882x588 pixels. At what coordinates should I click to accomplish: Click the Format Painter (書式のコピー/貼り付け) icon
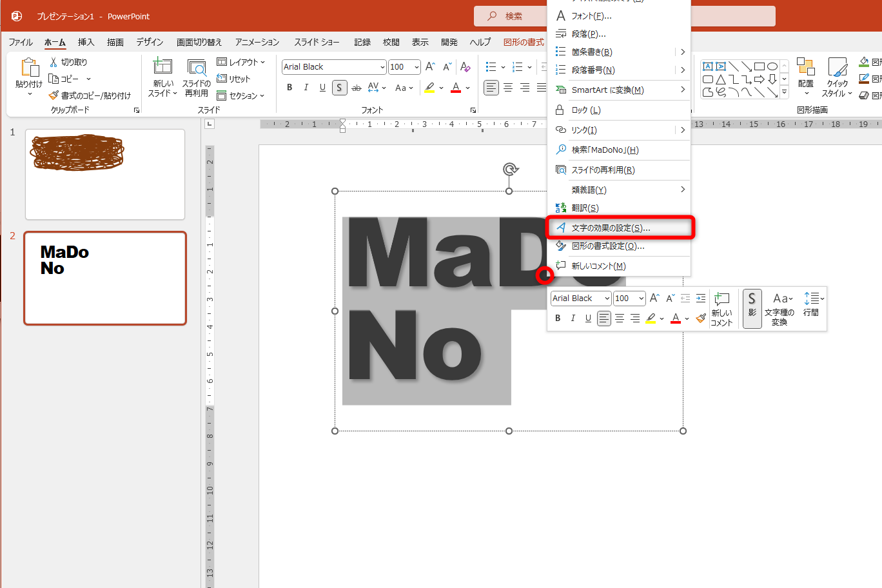point(55,95)
